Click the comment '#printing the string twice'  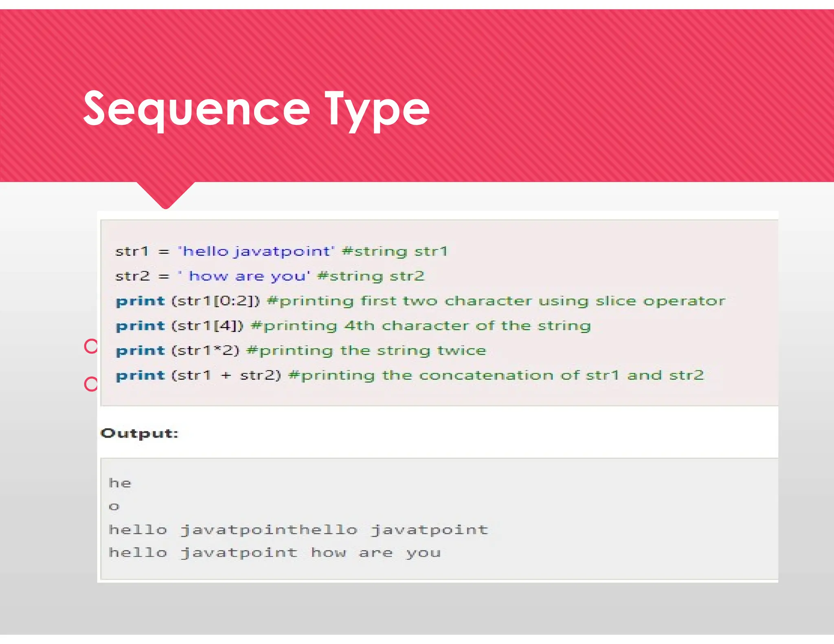(x=367, y=351)
